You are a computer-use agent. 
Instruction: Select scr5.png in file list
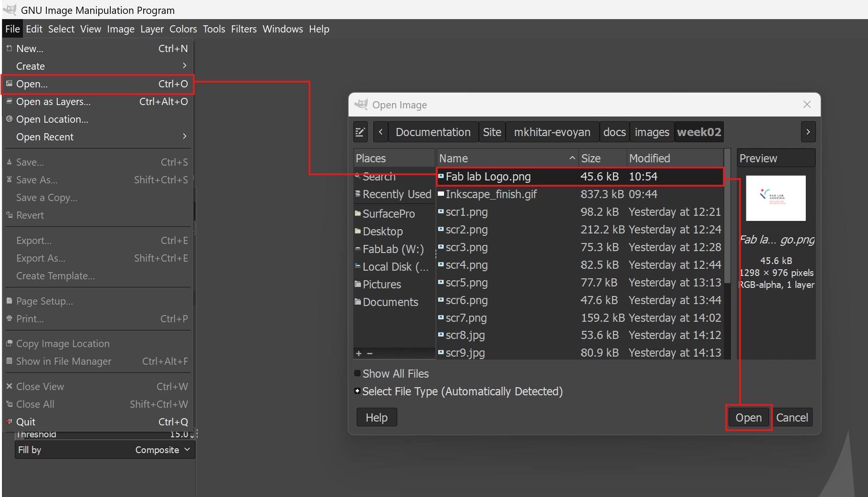pyautogui.click(x=580, y=283)
